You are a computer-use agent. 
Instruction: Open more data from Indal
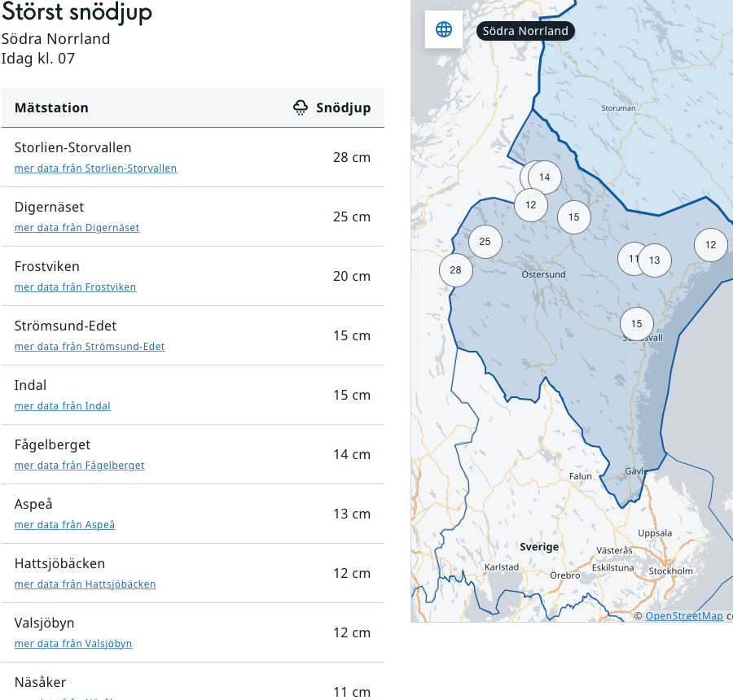[62, 406]
